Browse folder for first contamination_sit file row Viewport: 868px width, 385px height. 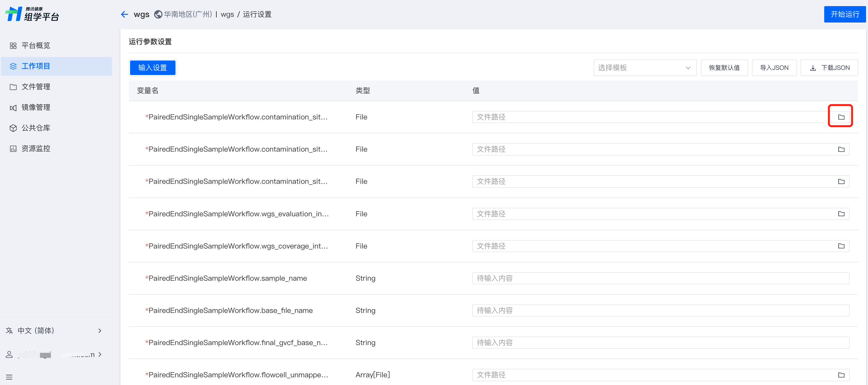pos(841,117)
